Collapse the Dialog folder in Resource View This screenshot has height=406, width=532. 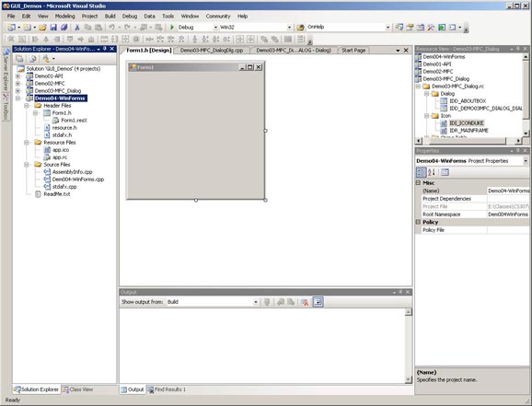(x=427, y=94)
